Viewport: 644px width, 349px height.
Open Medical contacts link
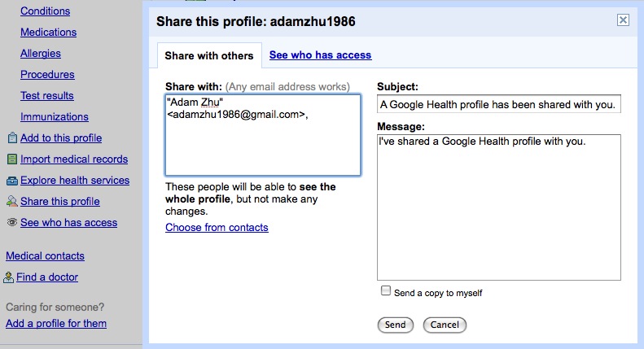coord(45,256)
